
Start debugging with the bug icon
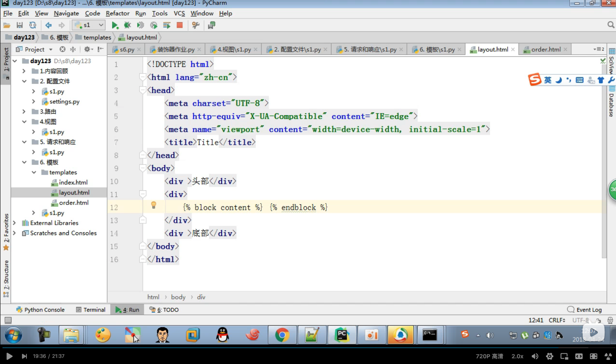coord(127,25)
